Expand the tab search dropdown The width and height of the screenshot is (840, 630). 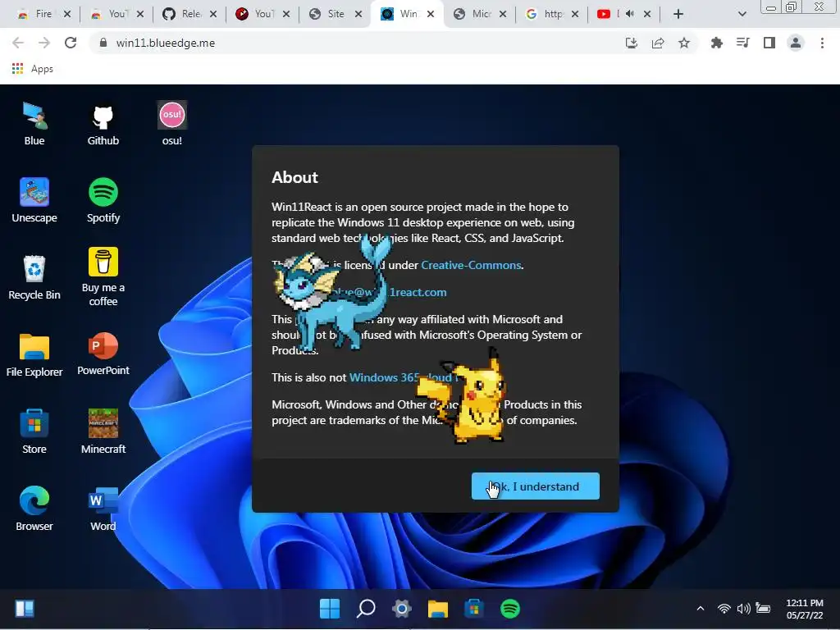742,14
